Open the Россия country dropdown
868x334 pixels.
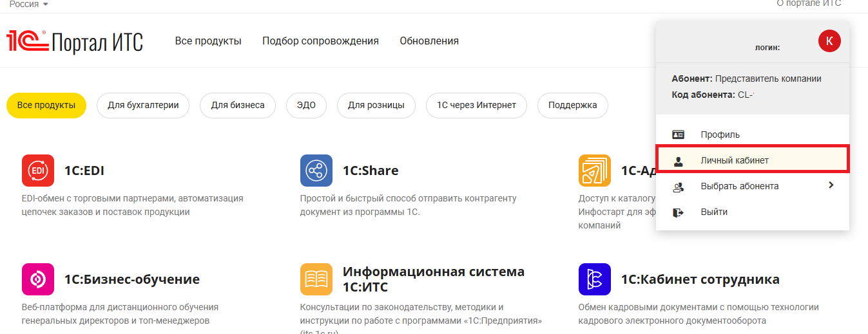(x=28, y=4)
